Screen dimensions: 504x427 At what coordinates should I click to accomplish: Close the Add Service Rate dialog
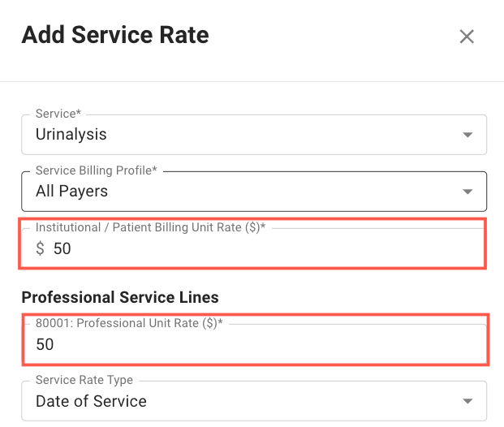[x=467, y=37]
